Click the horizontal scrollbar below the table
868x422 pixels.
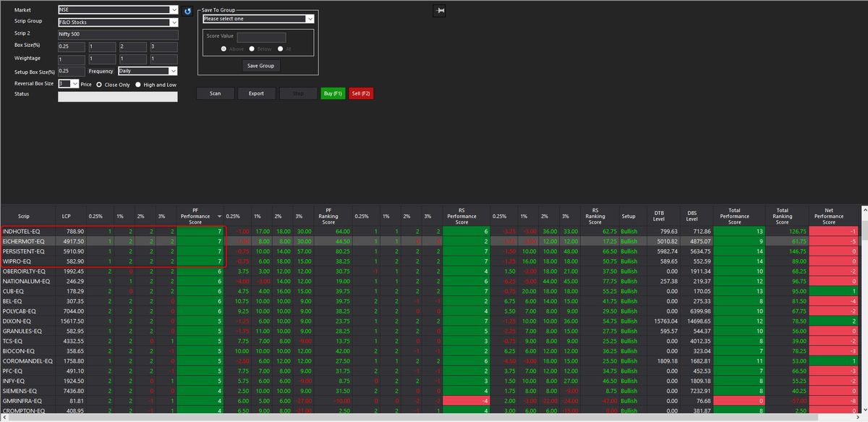[x=430, y=418]
